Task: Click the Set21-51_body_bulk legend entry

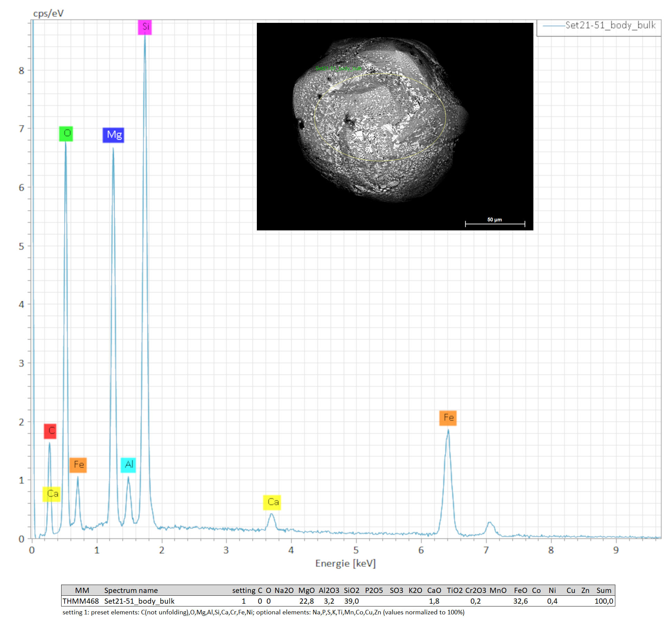Action: pos(610,26)
